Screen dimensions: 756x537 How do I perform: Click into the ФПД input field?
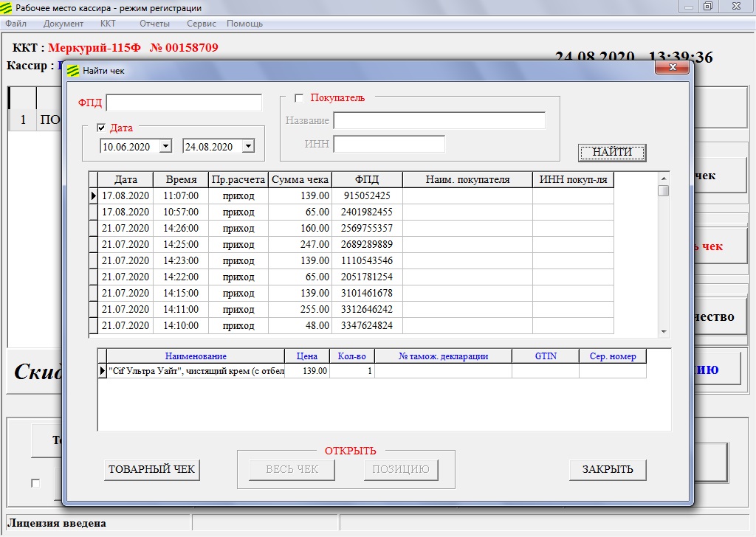184,103
